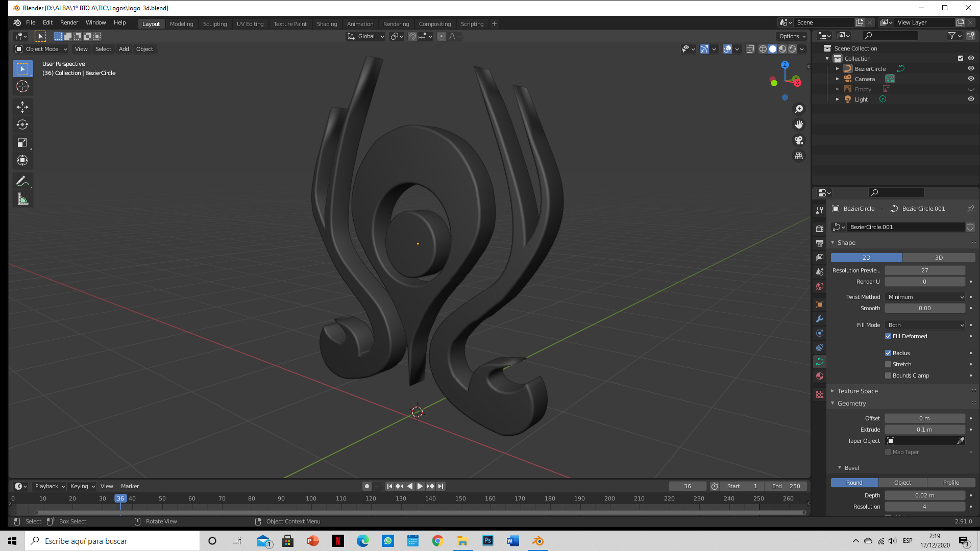The height and width of the screenshot is (551, 980).
Task: Open the Modifier properties wrench tab
Action: 820,319
